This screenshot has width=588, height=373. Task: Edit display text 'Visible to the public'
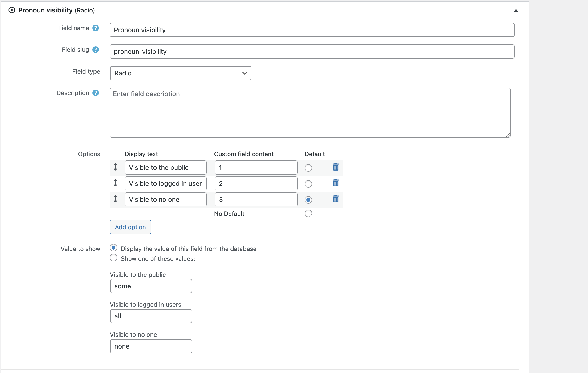165,167
